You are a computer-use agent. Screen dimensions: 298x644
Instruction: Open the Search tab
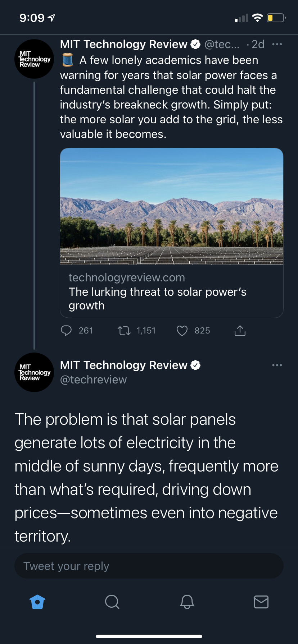tap(112, 602)
